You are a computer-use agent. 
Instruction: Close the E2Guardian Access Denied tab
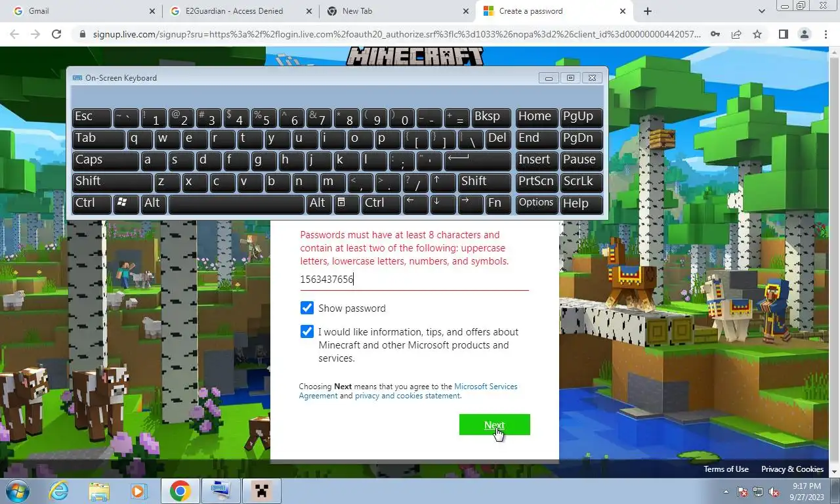point(308,11)
